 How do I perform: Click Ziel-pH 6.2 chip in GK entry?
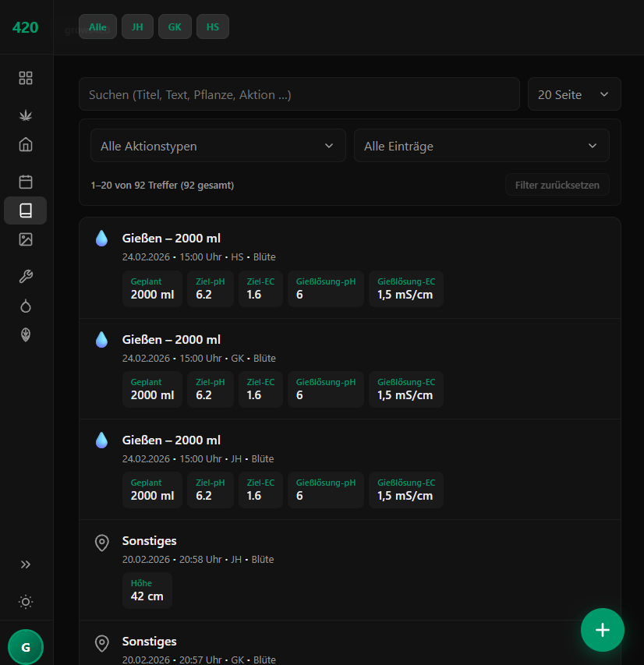211,389
